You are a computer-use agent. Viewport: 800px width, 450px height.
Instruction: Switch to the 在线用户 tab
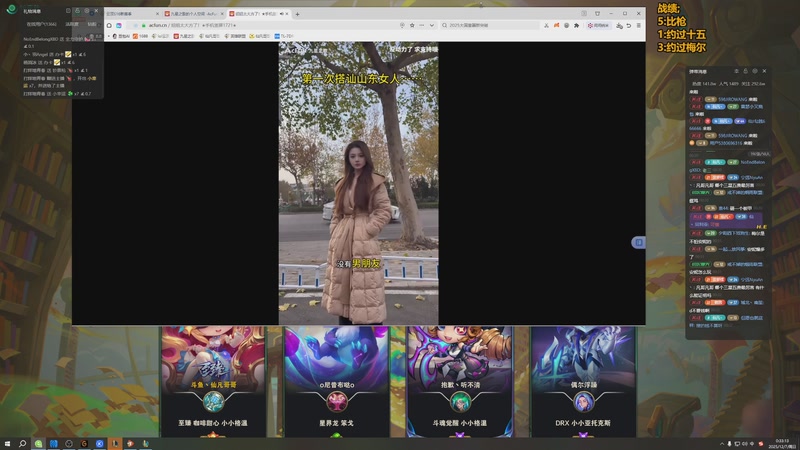(x=41, y=24)
